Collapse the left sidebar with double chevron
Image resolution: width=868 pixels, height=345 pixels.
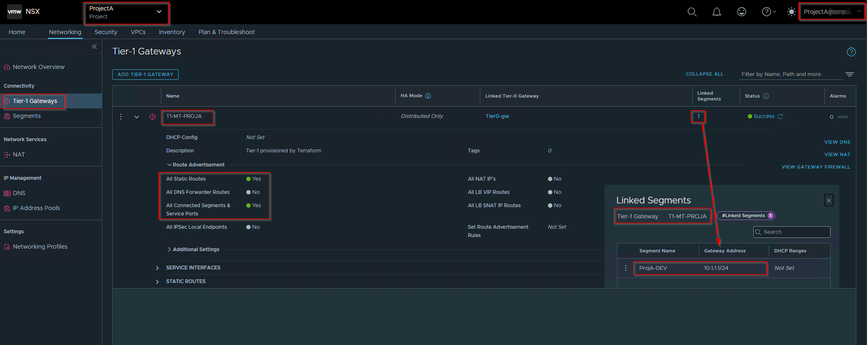pos(94,47)
